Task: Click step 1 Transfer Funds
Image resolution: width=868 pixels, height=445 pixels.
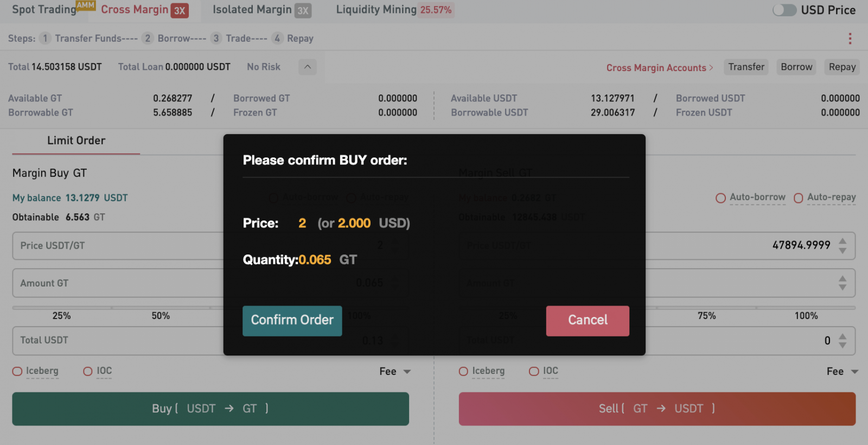Action: pyautogui.click(x=88, y=39)
